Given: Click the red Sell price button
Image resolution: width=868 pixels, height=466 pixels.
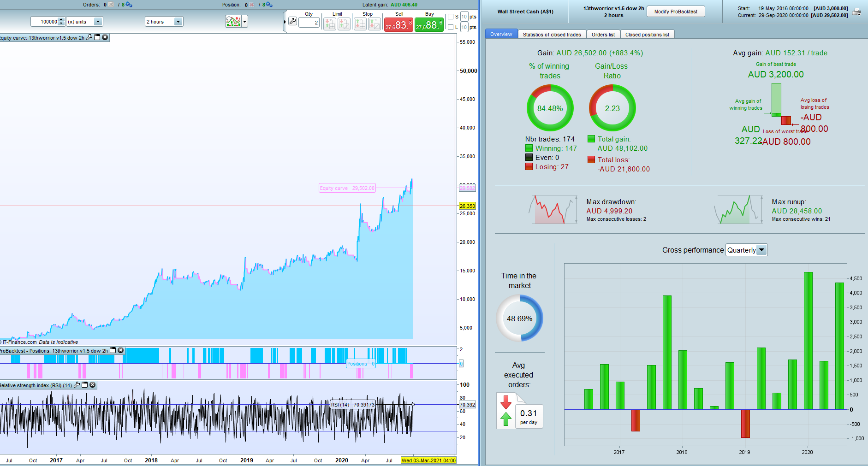Looking at the screenshot, I should pos(398,24).
